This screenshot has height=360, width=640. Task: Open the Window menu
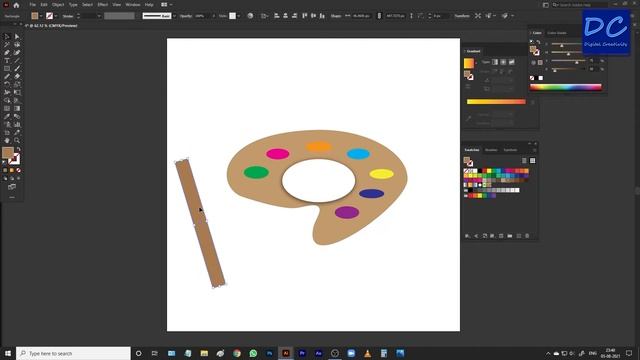click(133, 5)
